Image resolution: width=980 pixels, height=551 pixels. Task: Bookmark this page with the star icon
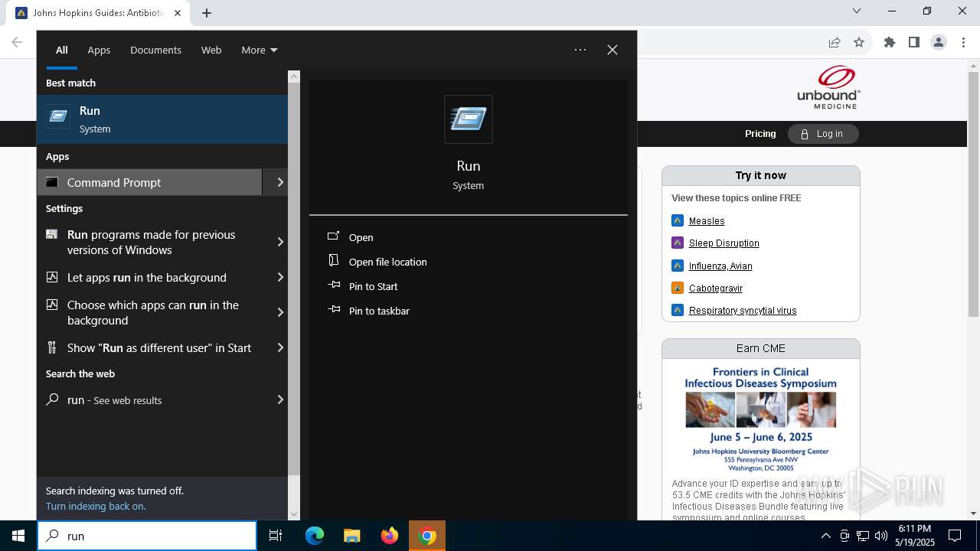[x=859, y=42]
